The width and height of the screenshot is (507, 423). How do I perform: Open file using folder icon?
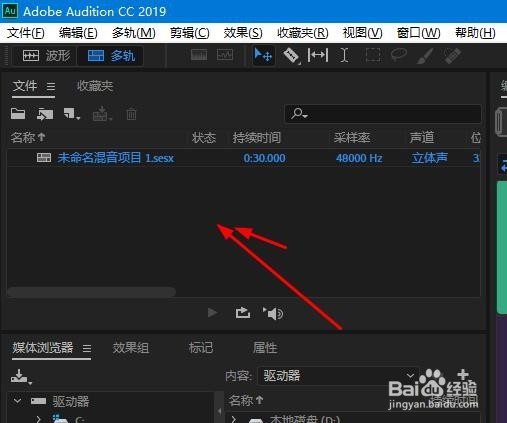pyautogui.click(x=18, y=114)
